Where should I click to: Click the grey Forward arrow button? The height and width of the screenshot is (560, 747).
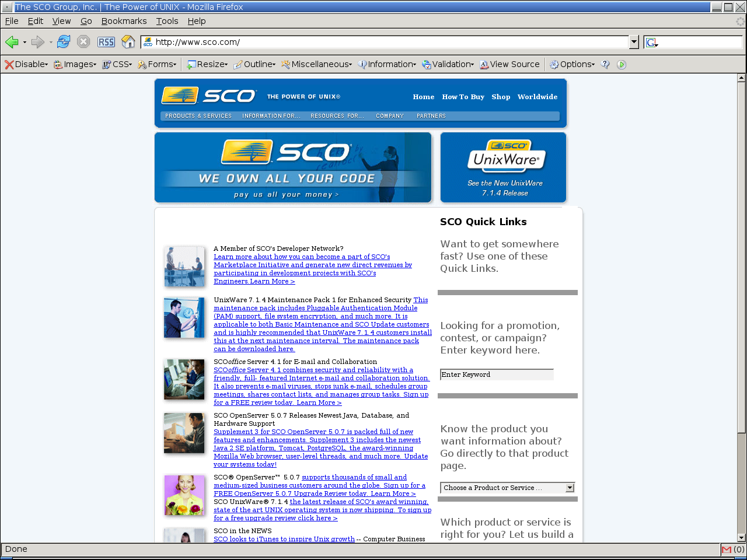37,42
